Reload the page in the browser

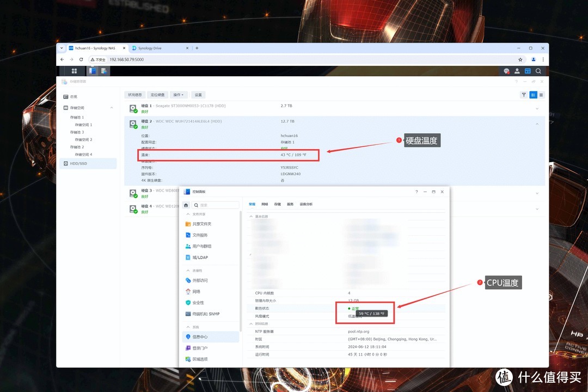(x=81, y=60)
